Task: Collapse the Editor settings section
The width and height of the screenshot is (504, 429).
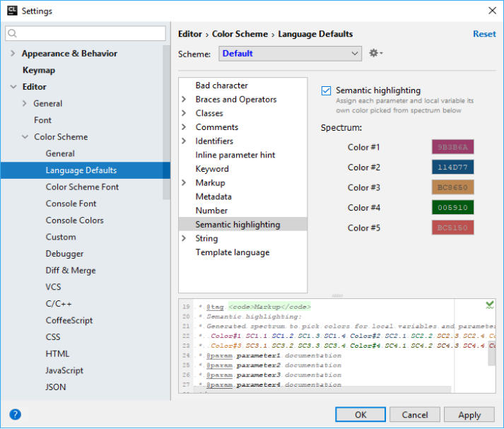Action: click(x=13, y=87)
